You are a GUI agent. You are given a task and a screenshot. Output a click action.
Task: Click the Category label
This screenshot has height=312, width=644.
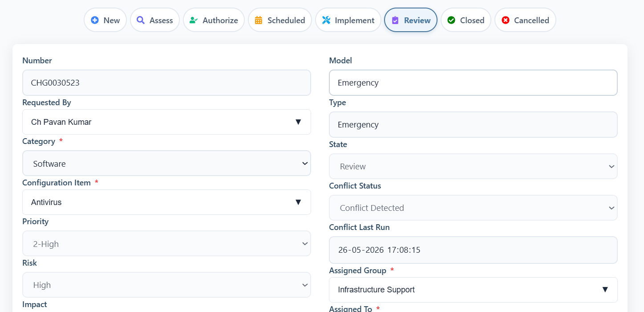click(x=39, y=141)
